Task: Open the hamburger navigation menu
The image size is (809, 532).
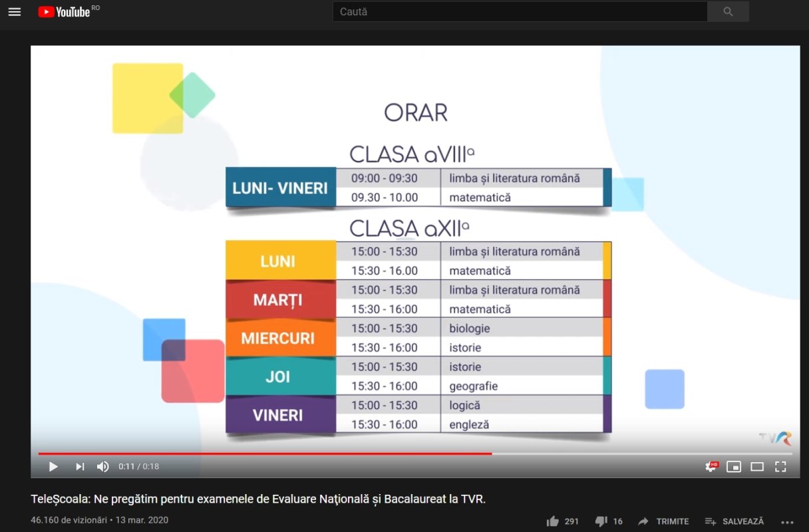Action: point(14,11)
